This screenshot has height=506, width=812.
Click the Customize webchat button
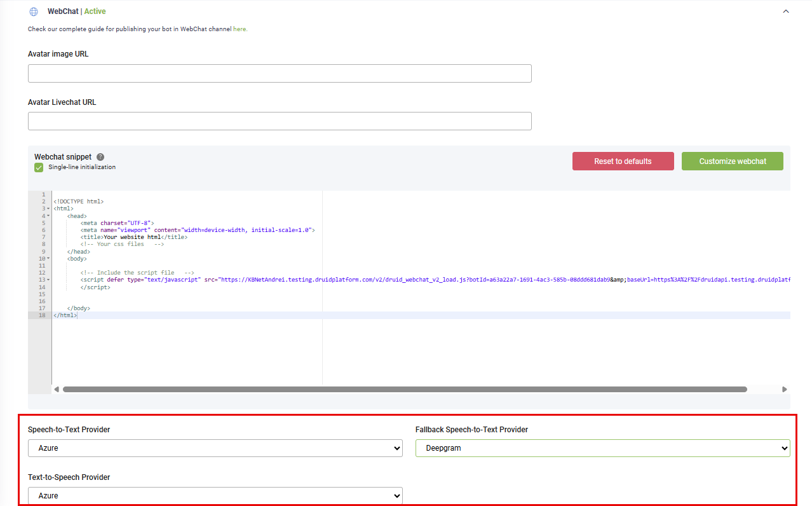pyautogui.click(x=732, y=161)
